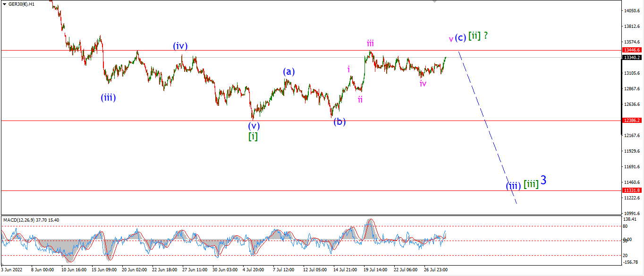The width and height of the screenshot is (644, 276).
Task: Select the blue (iv) wave label
Action: coord(180,46)
